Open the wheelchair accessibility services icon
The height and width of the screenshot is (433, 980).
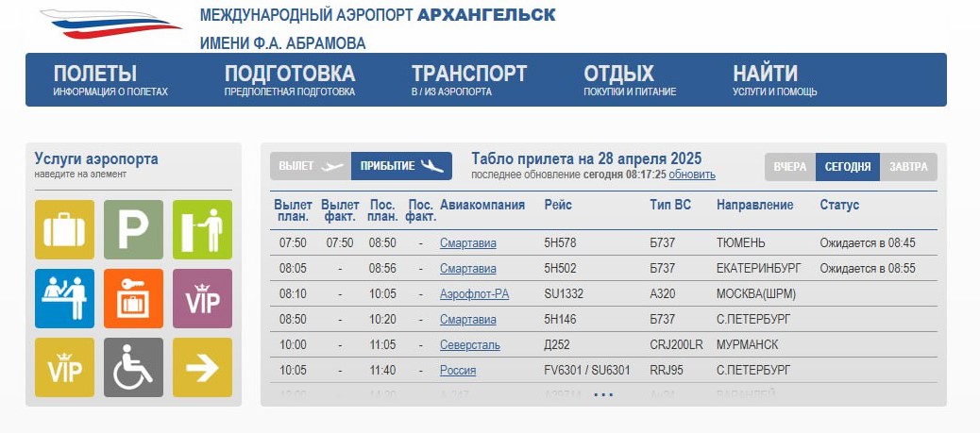[x=133, y=367]
